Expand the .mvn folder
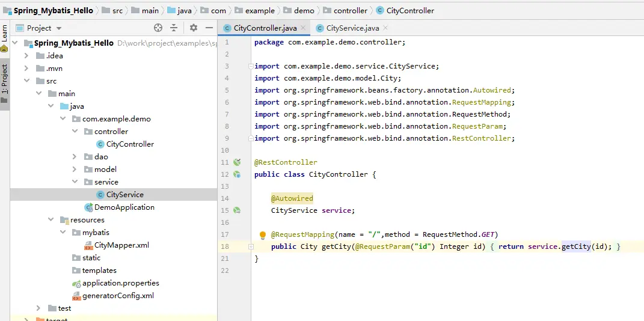The height and width of the screenshot is (321, 644). click(26, 69)
